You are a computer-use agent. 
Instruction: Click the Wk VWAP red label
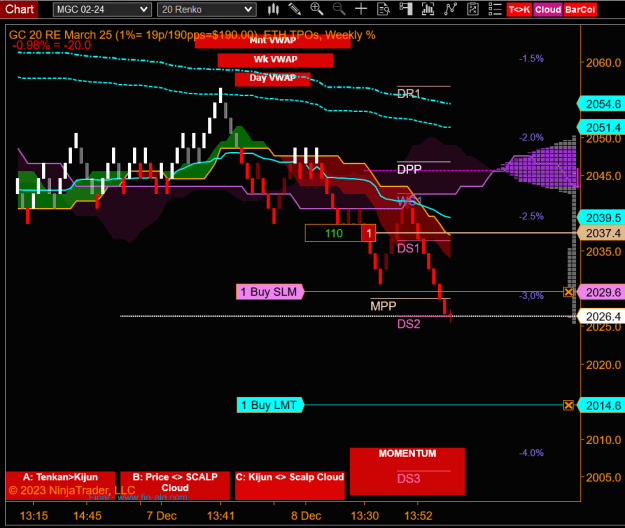[x=275, y=60]
